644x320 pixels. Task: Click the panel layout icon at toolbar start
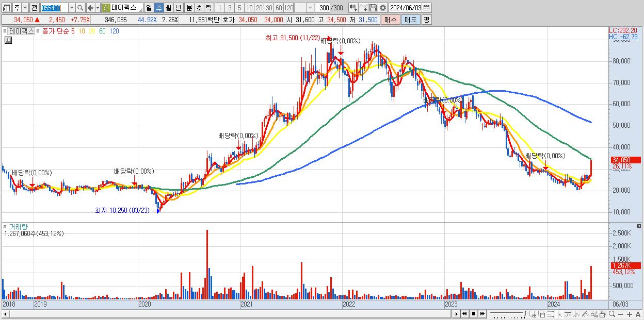click(7, 8)
